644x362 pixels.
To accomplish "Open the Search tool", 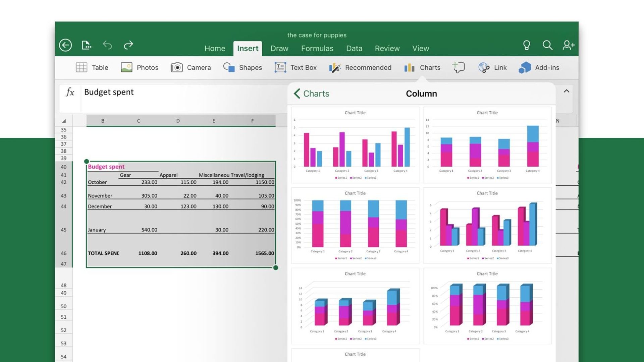I will (547, 45).
